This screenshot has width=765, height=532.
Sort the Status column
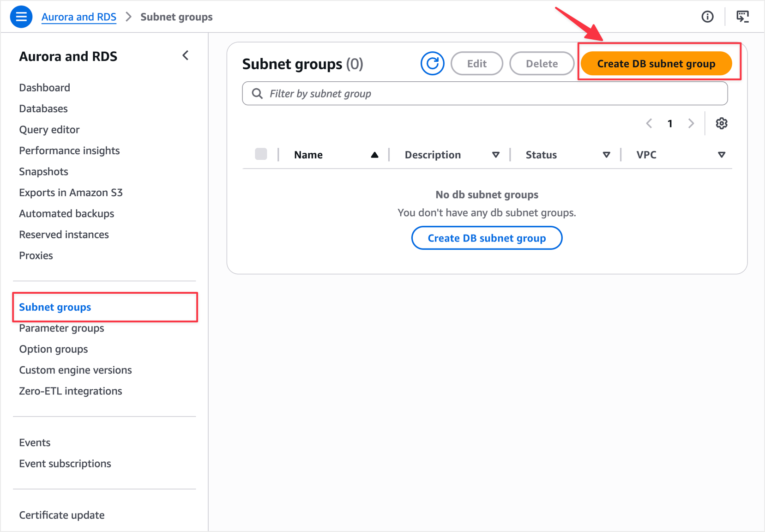coord(606,155)
